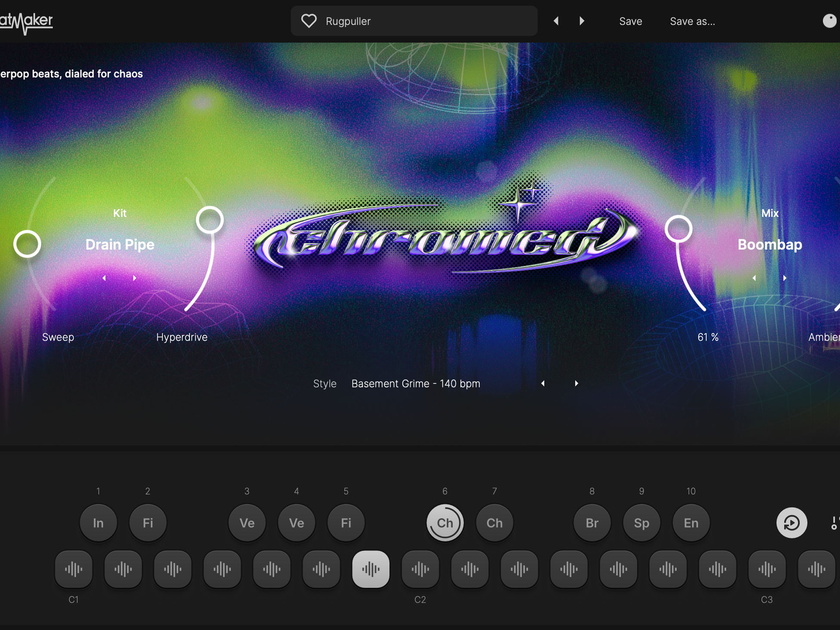Viewport: 840px width, 630px height.
Task: Click the 61 % value
Action: [708, 337]
